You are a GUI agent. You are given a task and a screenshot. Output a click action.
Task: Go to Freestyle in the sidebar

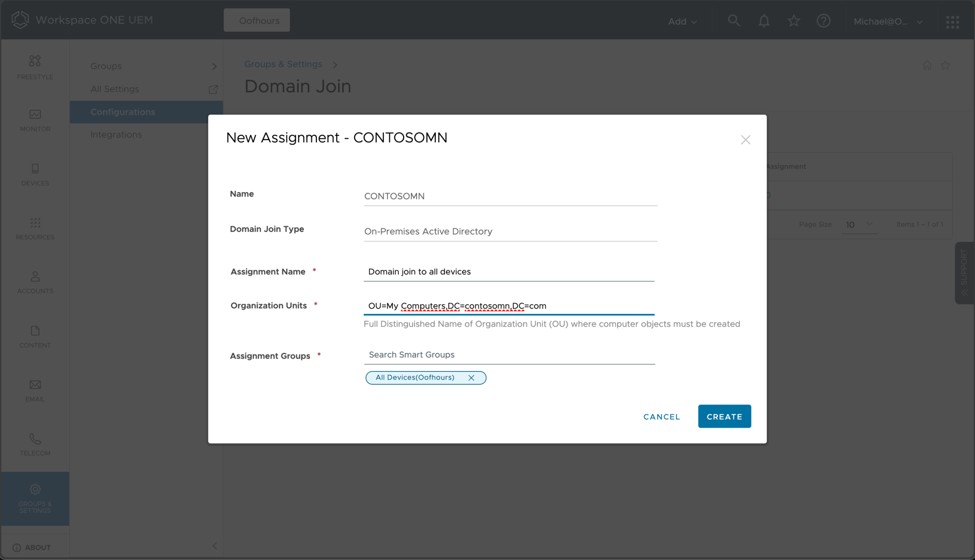[35, 67]
